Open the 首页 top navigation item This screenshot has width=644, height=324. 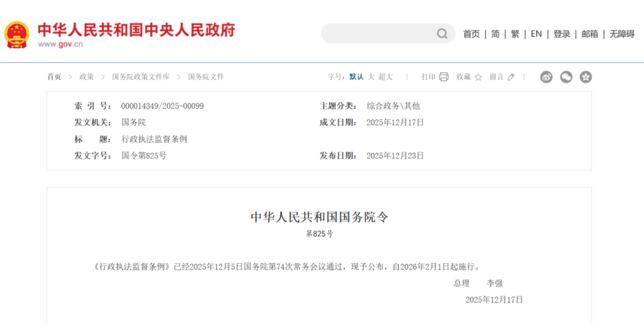(471, 34)
